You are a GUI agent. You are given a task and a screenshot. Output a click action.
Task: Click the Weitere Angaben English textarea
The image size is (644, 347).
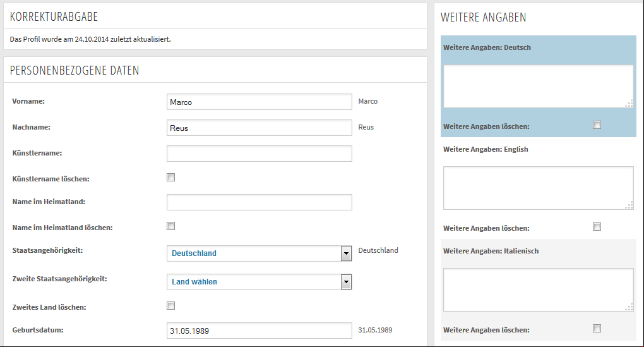(539, 188)
